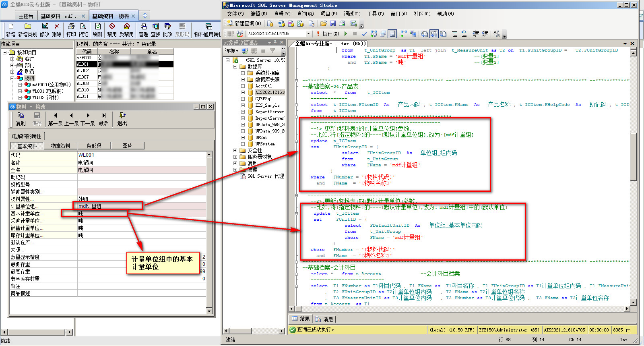Collapse the 数据库 folder in Object Explorer
Image resolution: width=644 pixels, height=346 pixels.
pyautogui.click(x=235, y=66)
